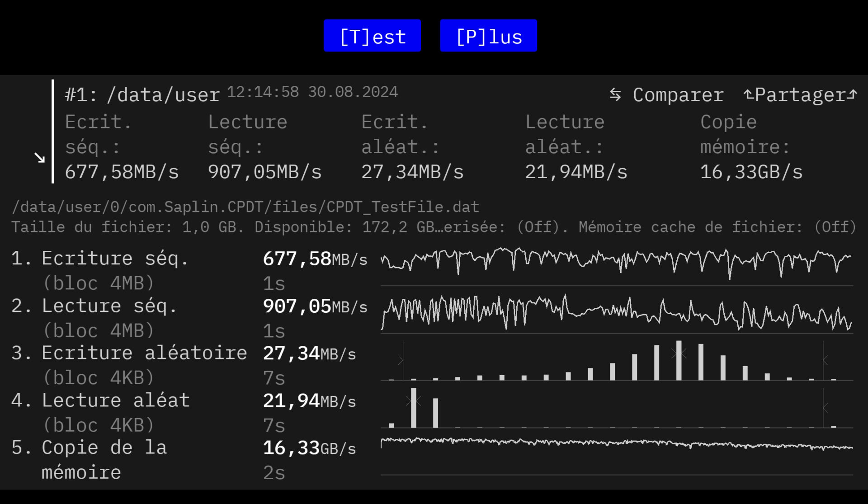Click the Copie de la mémoire graph

click(616, 452)
